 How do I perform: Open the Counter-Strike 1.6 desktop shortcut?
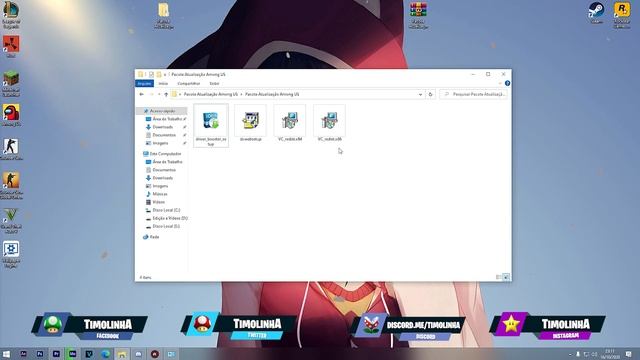pyautogui.click(x=11, y=149)
